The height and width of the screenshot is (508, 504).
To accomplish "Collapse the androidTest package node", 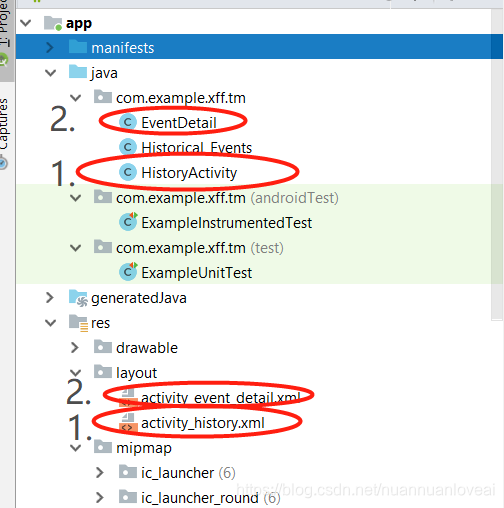I will (x=76, y=198).
